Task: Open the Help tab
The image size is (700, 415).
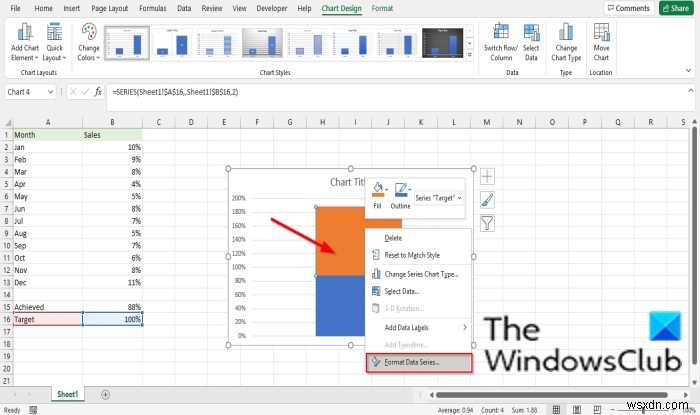Action: 304,8
